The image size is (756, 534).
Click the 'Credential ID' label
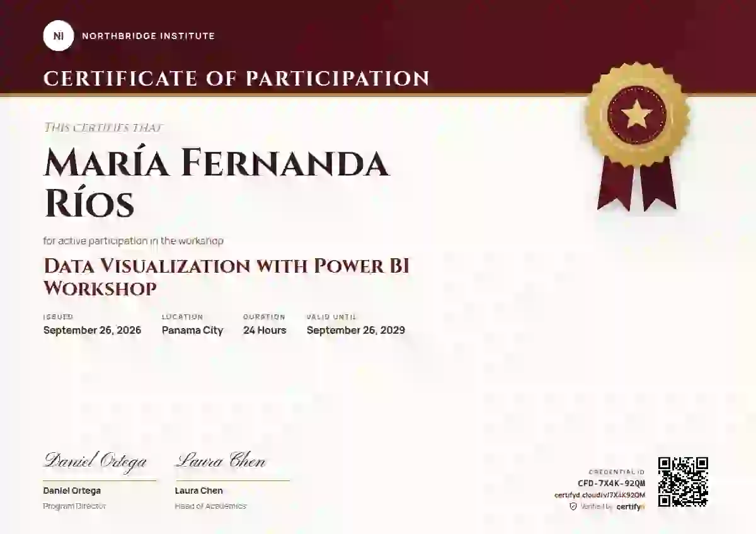pos(617,472)
